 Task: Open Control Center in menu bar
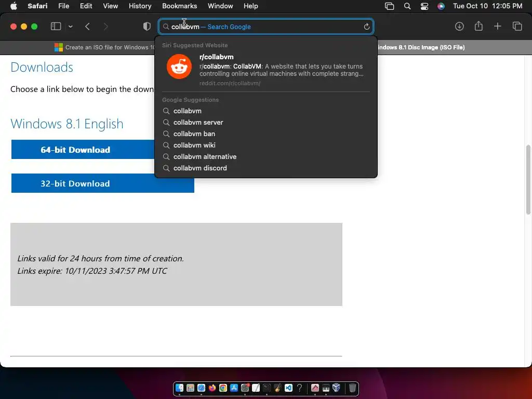click(424, 6)
